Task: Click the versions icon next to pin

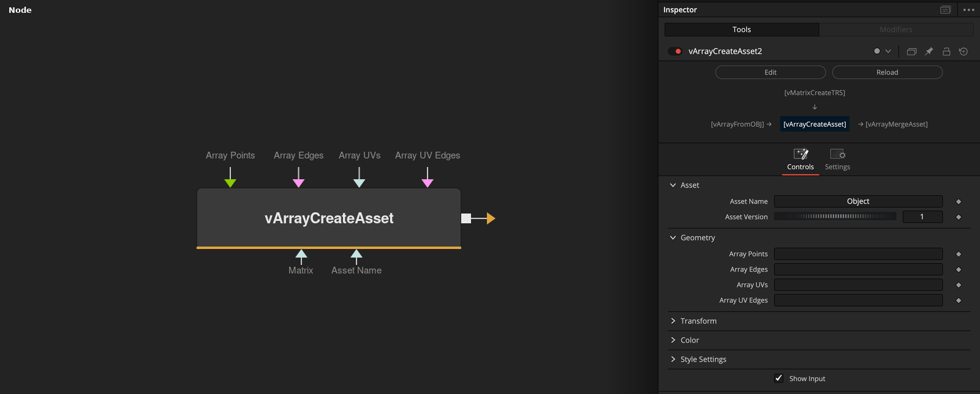Action: click(x=911, y=51)
